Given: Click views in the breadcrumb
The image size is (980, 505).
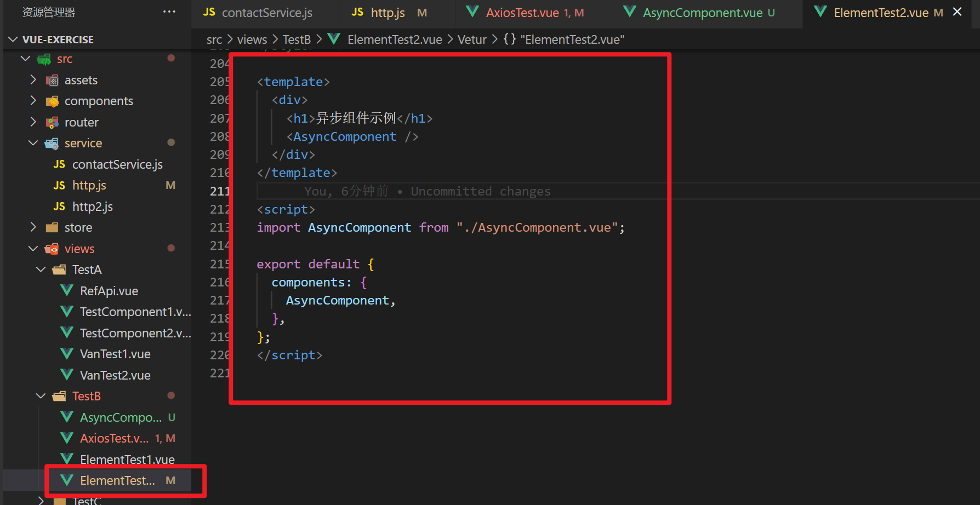Looking at the screenshot, I should (x=252, y=39).
